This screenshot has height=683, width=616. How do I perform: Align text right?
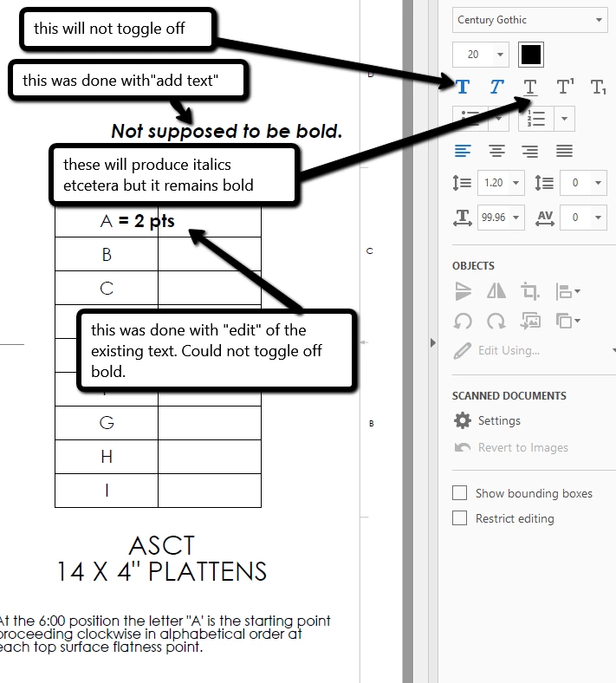point(530,151)
